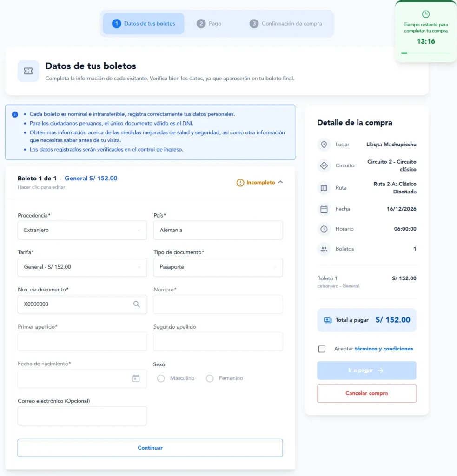
Task: Click the route diamond icon next to Circuito
Action: [324, 166]
